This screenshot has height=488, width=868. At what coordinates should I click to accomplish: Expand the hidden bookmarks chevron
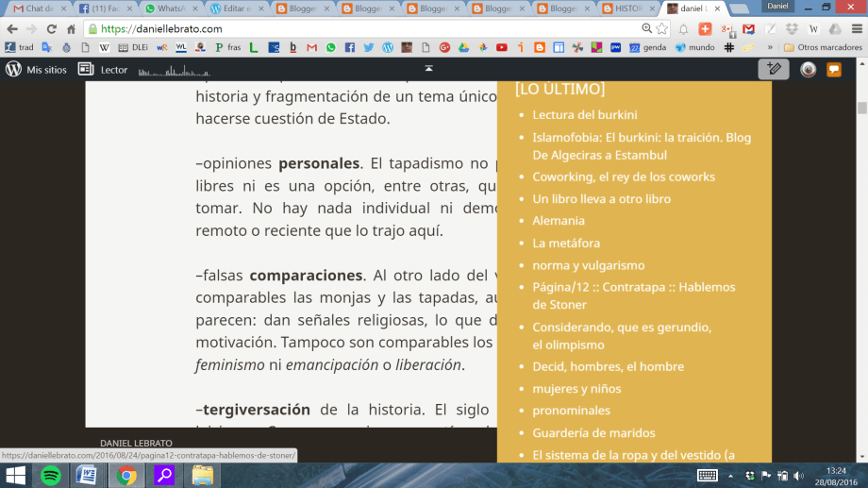pyautogui.click(x=770, y=47)
